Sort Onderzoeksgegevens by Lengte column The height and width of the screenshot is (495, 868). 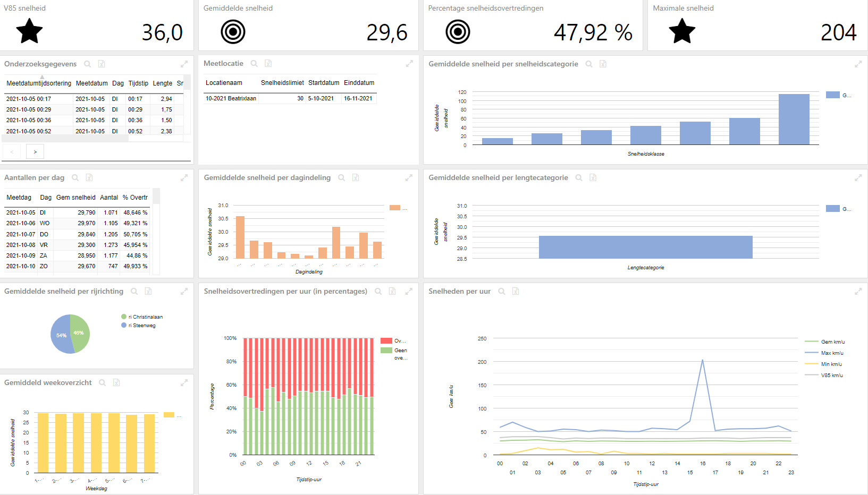pyautogui.click(x=163, y=83)
